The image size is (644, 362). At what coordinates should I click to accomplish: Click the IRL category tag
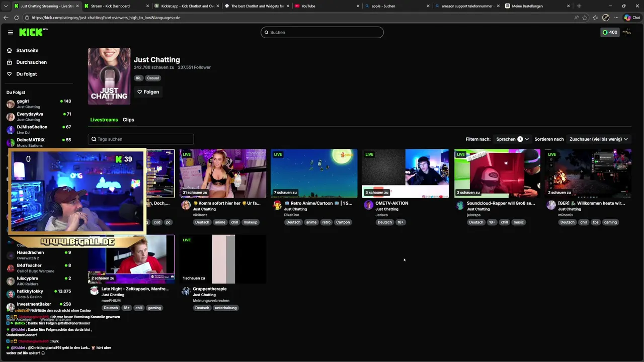click(138, 78)
